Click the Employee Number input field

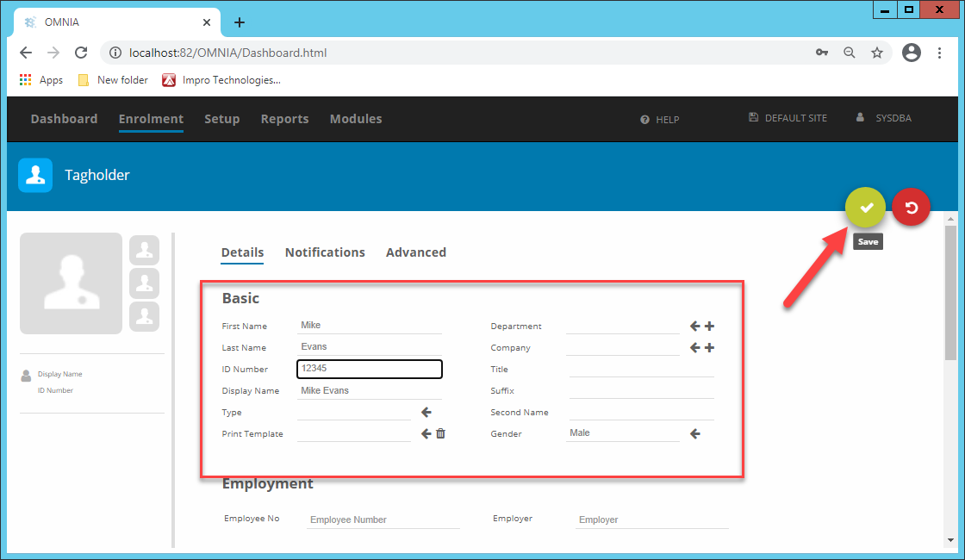[383, 520]
